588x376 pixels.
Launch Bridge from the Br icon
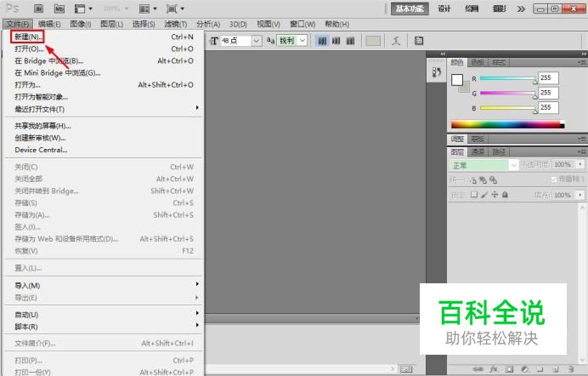(38, 9)
